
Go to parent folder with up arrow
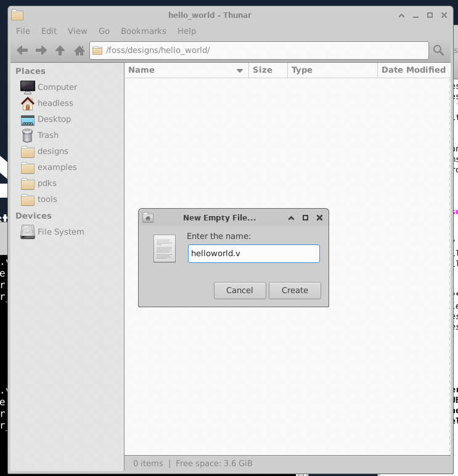point(60,50)
